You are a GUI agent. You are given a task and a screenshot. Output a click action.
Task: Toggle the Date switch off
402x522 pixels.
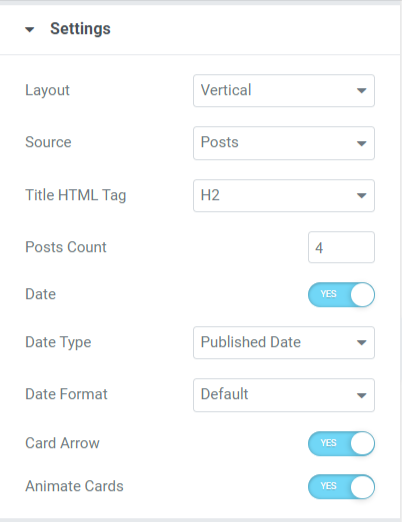pyautogui.click(x=341, y=295)
